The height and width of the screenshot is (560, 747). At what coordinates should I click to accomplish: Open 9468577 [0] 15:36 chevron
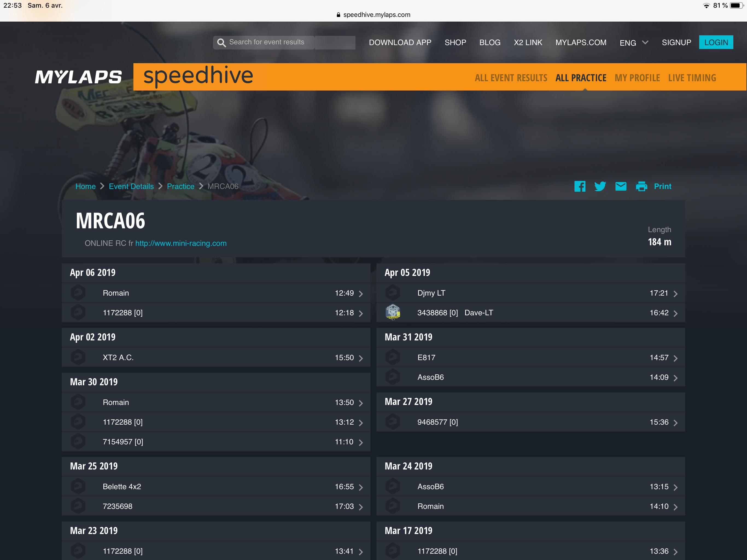pos(675,422)
